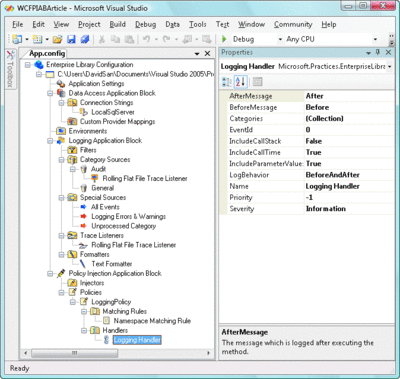The width and height of the screenshot is (400, 379).
Task: Select the Unprocessed Category node
Action: coord(123,226)
